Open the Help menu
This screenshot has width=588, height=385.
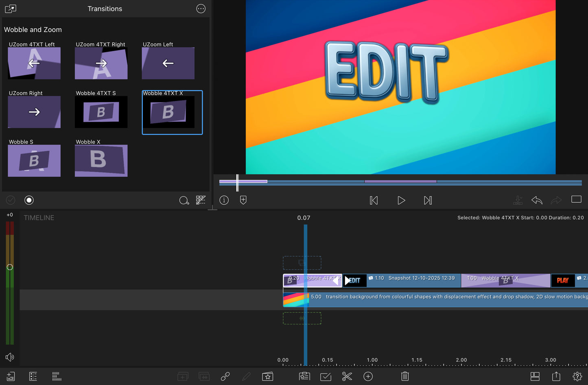[577, 376]
